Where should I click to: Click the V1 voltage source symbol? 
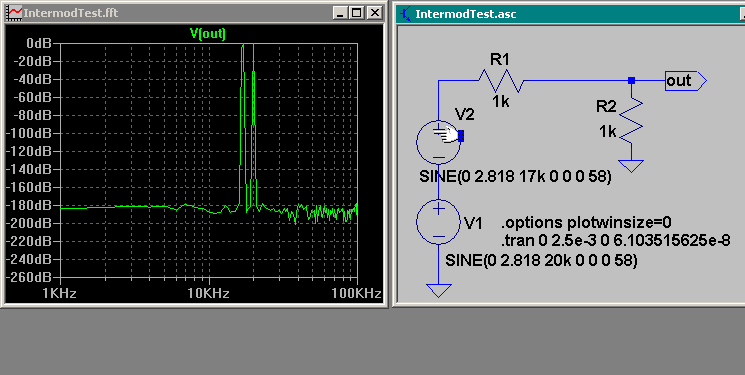pyautogui.click(x=438, y=222)
